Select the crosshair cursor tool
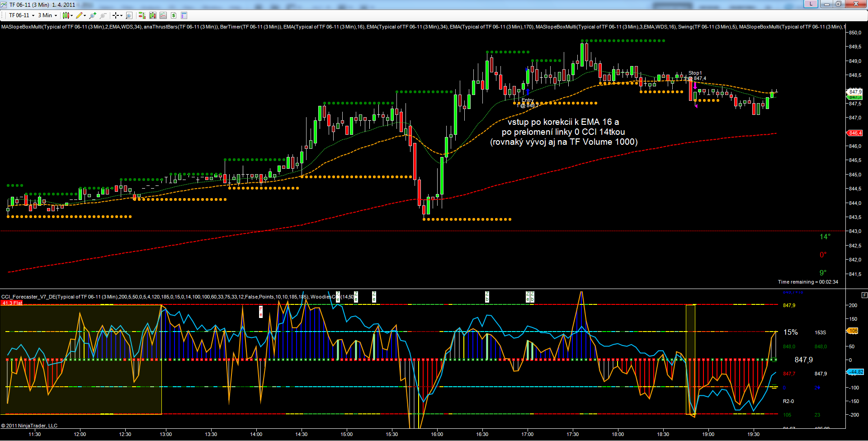 coord(117,15)
